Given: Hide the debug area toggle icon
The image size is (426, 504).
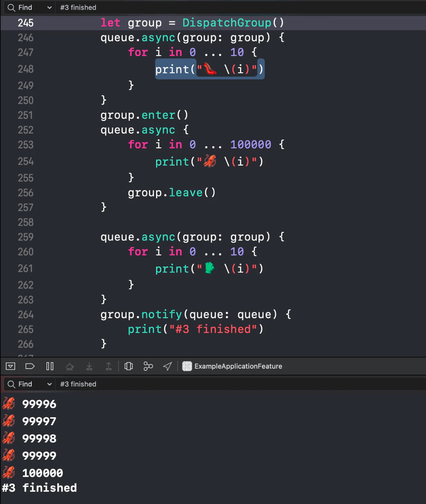Looking at the screenshot, I should pyautogui.click(x=10, y=366).
